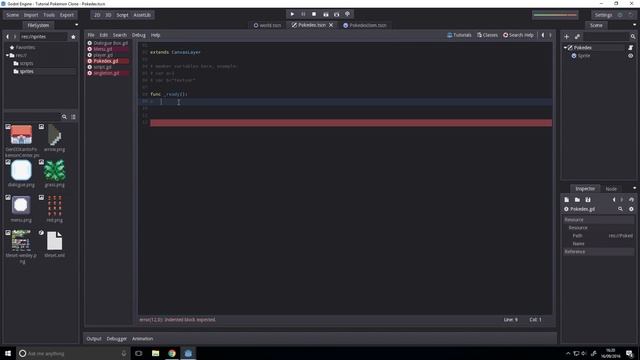Click the FileSystem path field
Viewport: 640px width, 360px height.
click(43, 37)
